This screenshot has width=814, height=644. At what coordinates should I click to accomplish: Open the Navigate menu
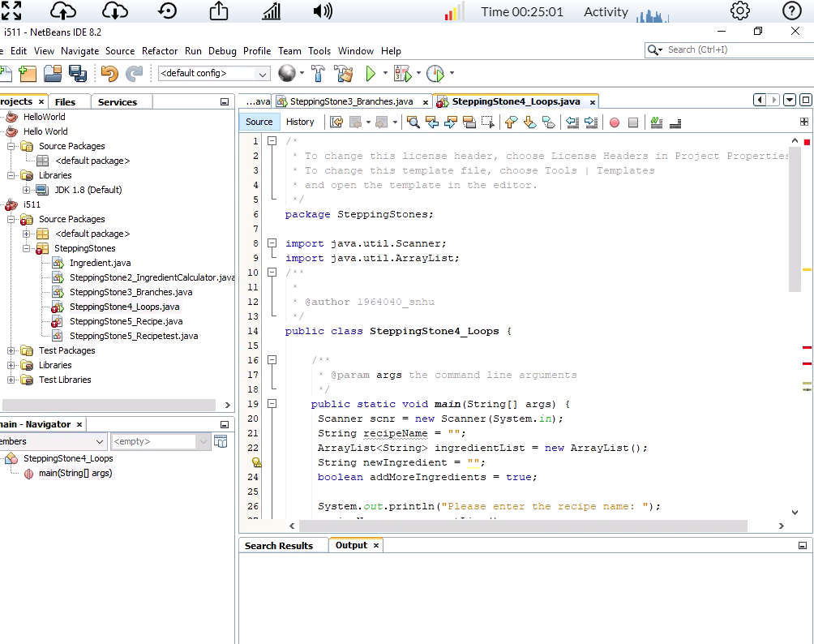point(80,51)
